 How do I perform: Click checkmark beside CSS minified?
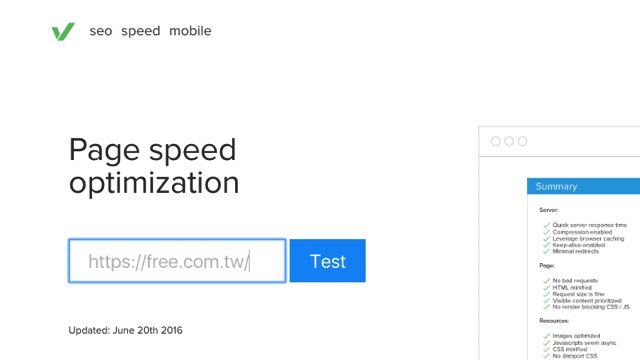pos(547,349)
